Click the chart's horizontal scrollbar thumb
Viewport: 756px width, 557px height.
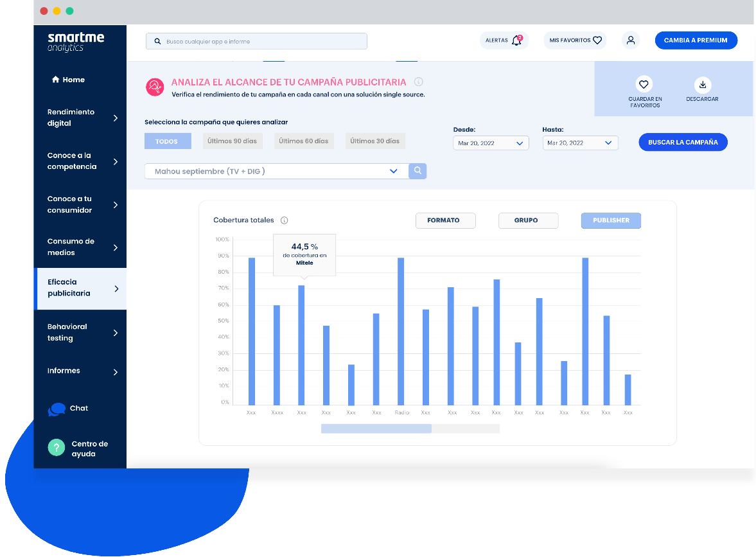pos(376,429)
